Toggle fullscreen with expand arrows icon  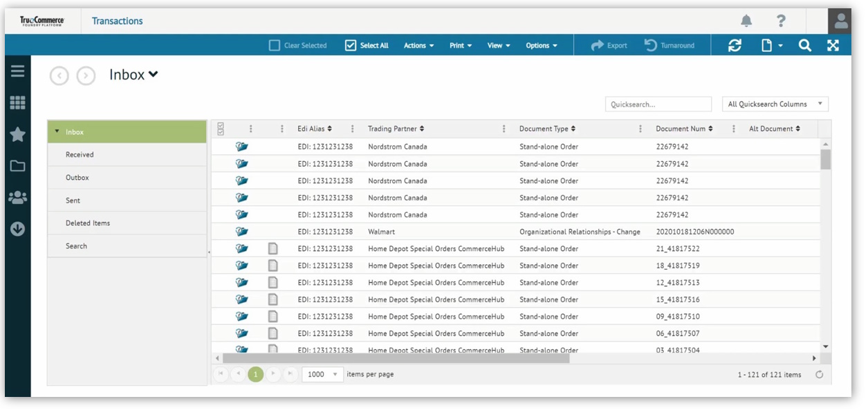coord(833,46)
